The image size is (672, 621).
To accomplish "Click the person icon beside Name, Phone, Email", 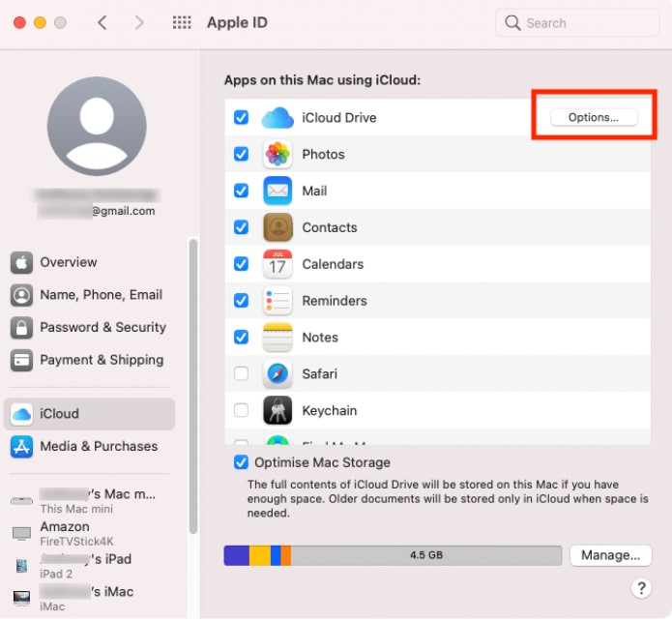I will coord(21,295).
